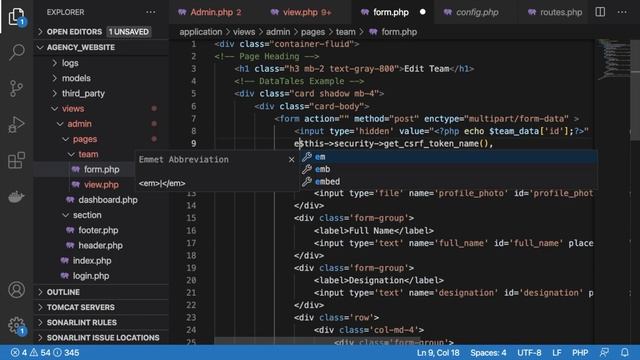Change indentation via Spaces: 4

click(x=488, y=353)
